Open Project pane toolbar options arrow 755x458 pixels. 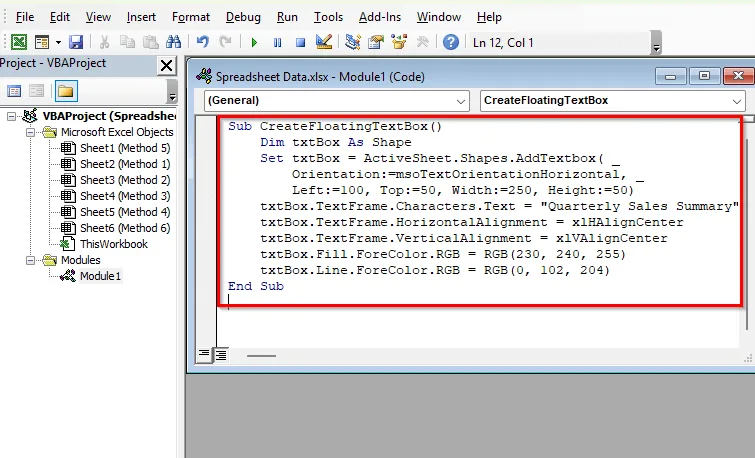[x=172, y=92]
